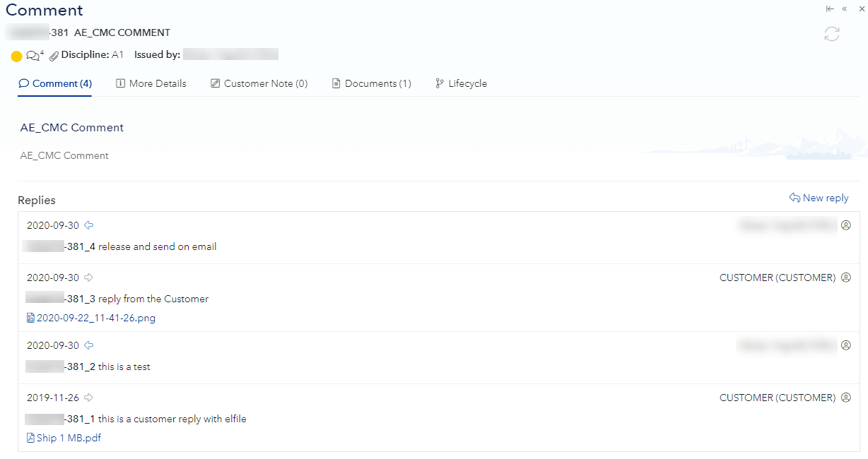Switch to the More Details tab

click(x=151, y=83)
